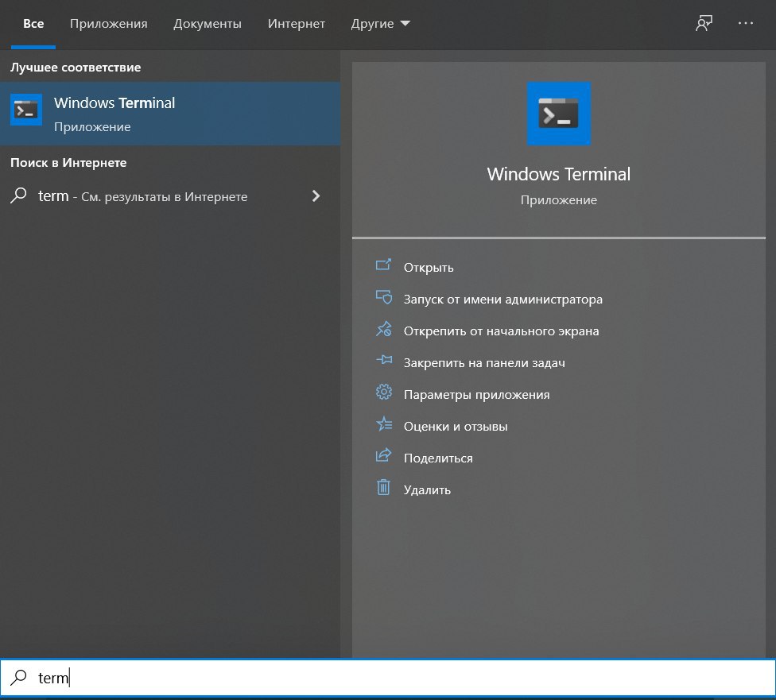Open the Windows Terminal best match result
Screen dimensions: 776x700
pos(170,114)
